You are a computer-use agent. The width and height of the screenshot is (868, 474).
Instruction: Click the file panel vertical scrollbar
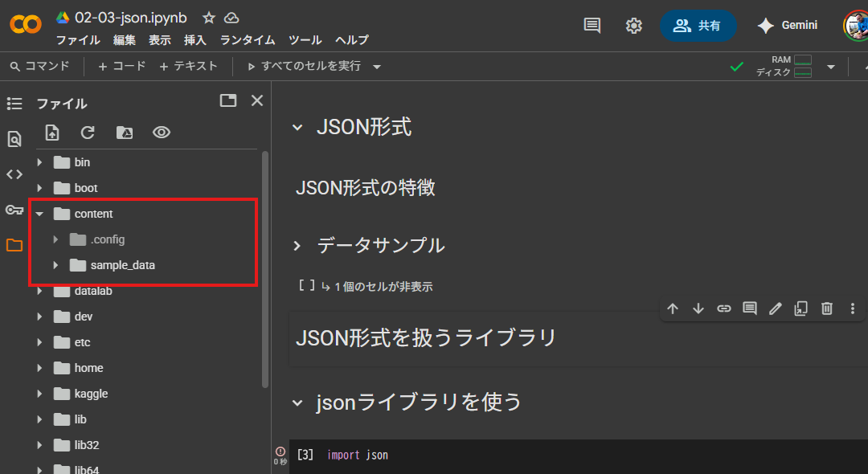point(265,265)
